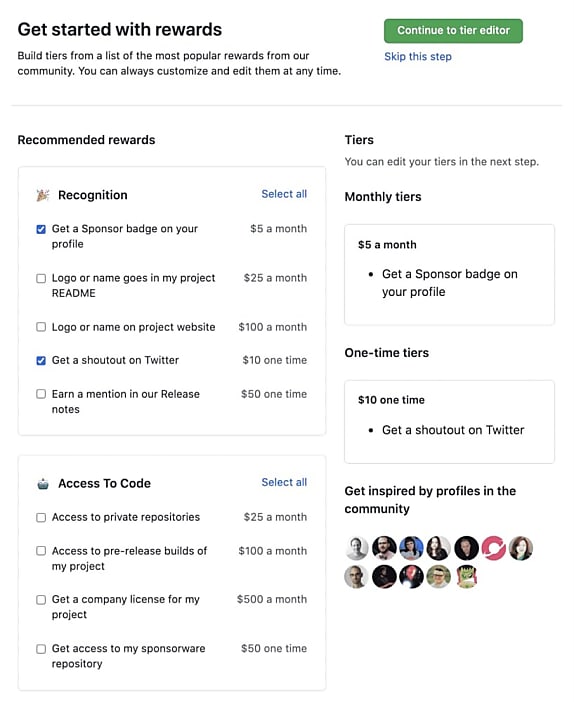Check Logo or name goes in project README

[41, 278]
